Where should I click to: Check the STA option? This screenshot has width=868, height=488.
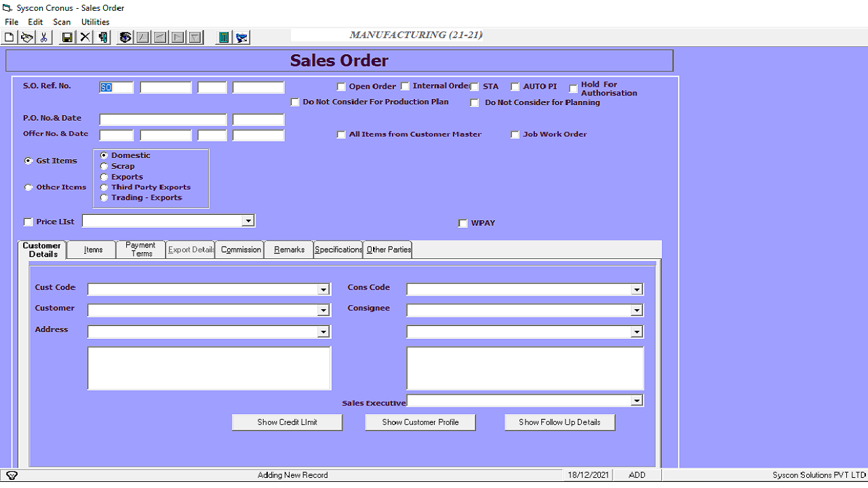point(475,87)
